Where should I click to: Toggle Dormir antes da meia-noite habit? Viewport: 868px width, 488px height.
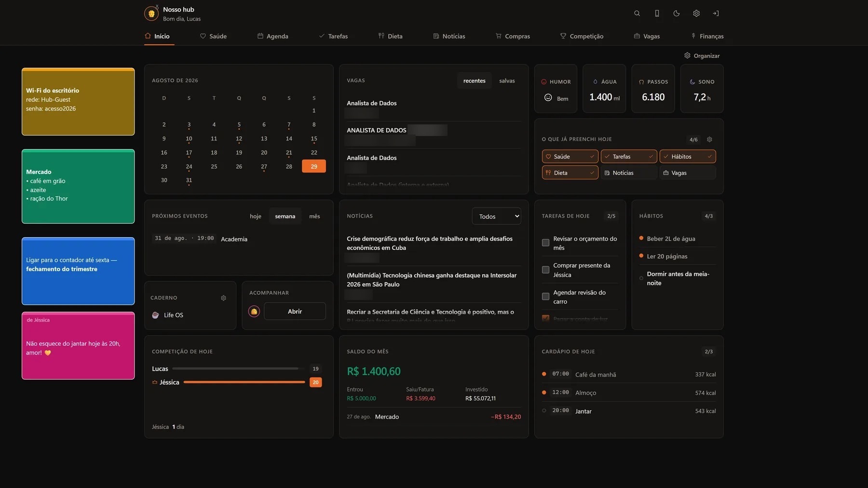click(x=641, y=278)
